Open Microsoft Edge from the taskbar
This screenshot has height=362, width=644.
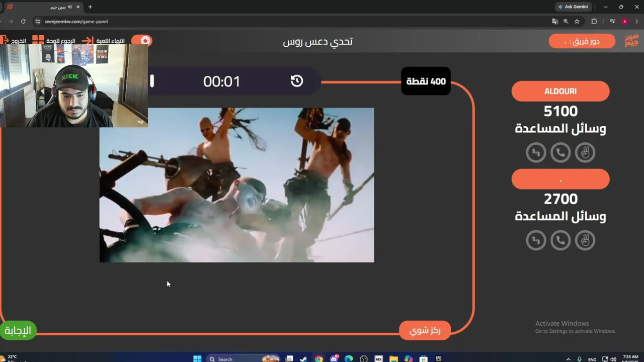[349, 359]
